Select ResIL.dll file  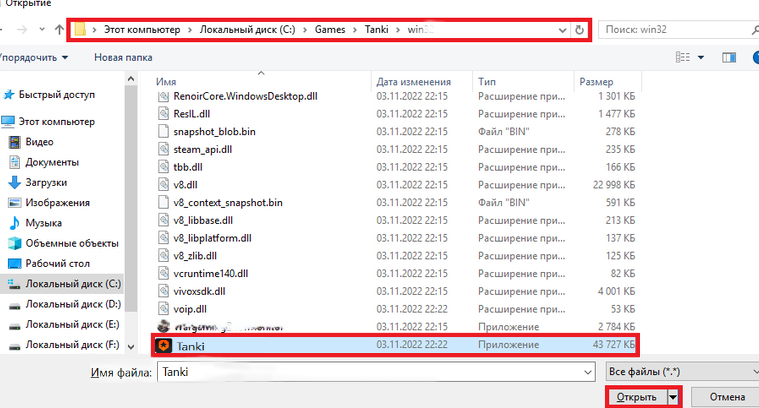192,114
